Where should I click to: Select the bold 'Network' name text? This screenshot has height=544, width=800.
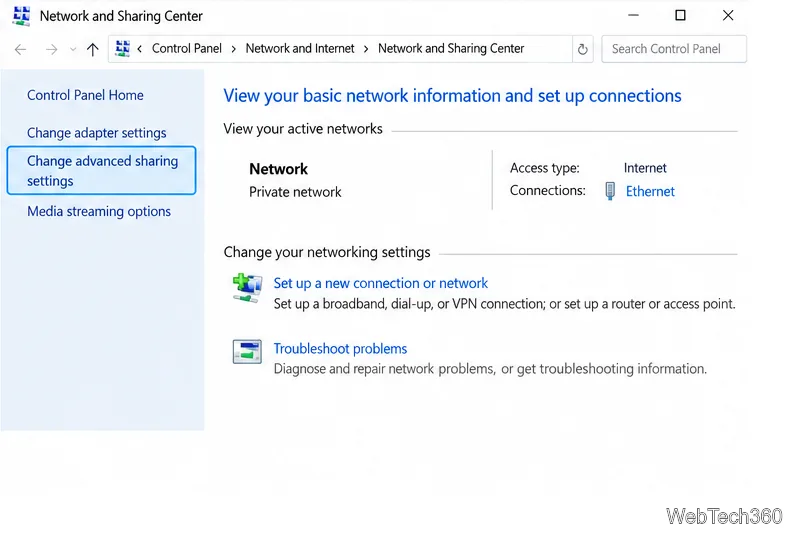click(279, 169)
